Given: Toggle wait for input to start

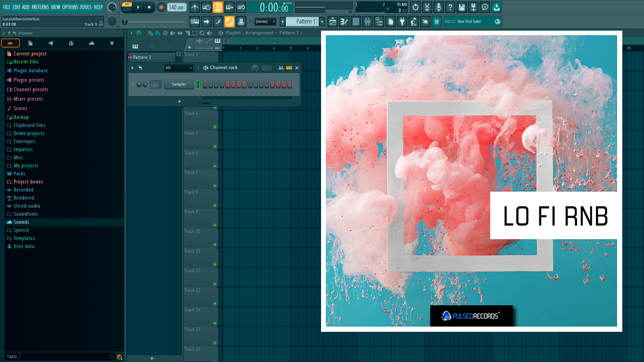Looking at the screenshot, I should (x=206, y=7).
